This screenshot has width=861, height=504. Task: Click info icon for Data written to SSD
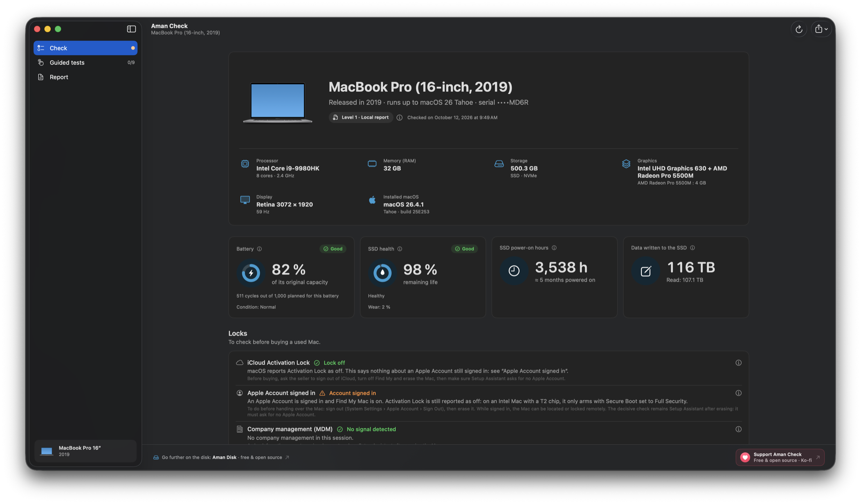point(692,248)
